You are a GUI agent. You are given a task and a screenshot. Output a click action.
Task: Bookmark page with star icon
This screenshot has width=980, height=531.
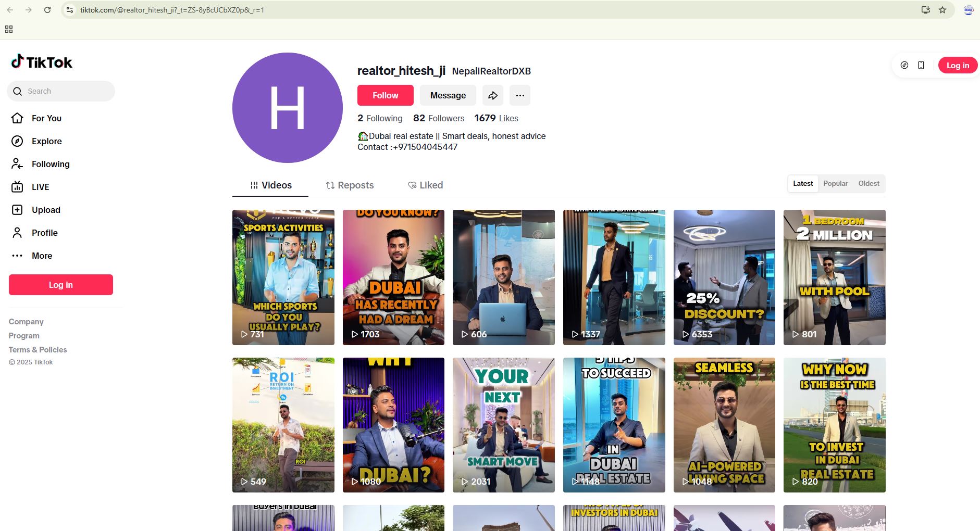pyautogui.click(x=942, y=10)
